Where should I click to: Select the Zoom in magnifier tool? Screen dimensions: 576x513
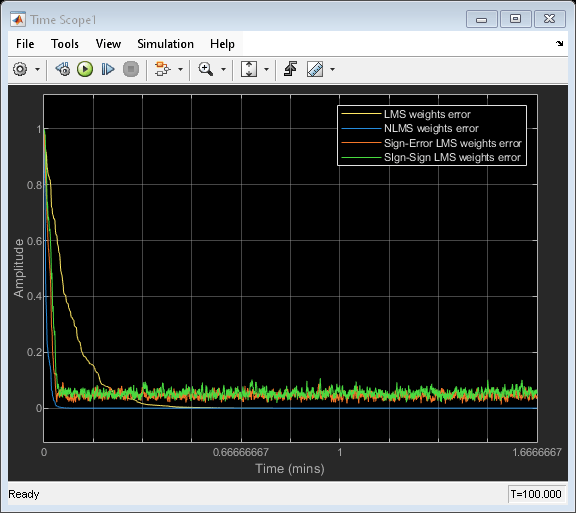click(x=205, y=69)
